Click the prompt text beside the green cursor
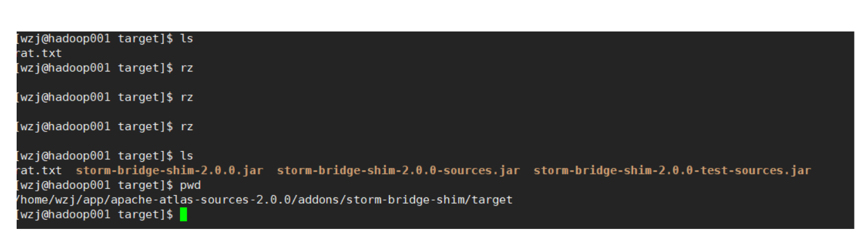The height and width of the screenshot is (237, 868). click(x=95, y=215)
